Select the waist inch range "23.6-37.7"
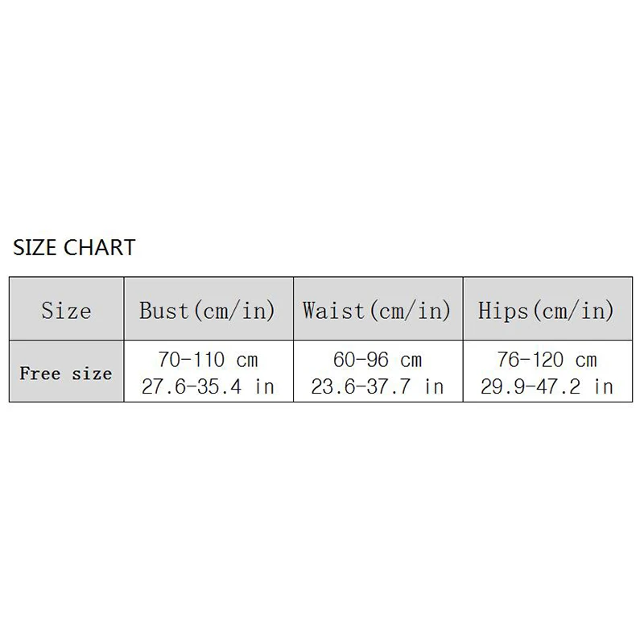This screenshot has height=644, width=644. coord(362,386)
